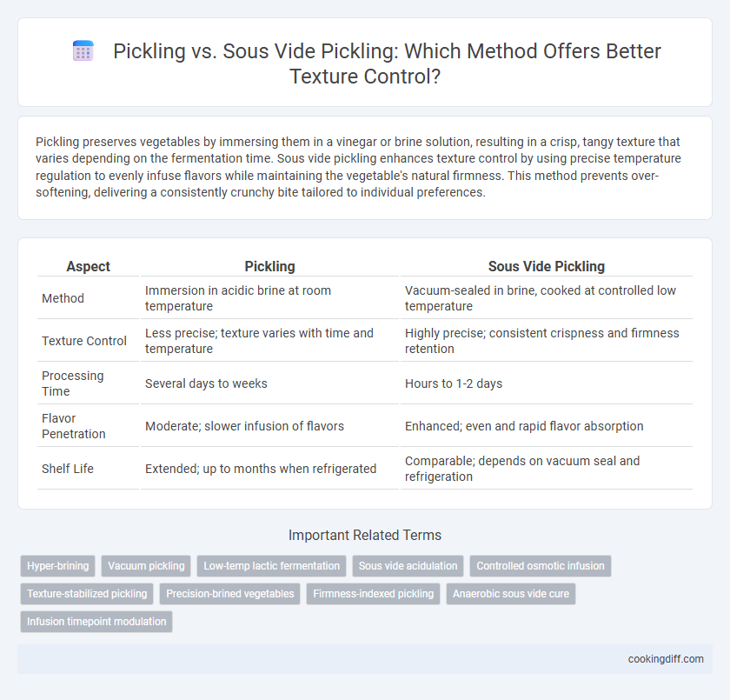Click the Aspect column header
Screen dimensions: 730x700
coord(88,266)
